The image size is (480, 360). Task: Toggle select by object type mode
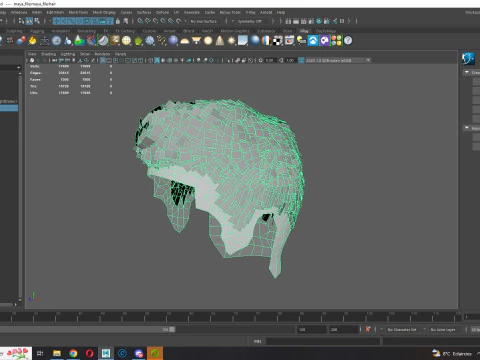[x=29, y=21]
